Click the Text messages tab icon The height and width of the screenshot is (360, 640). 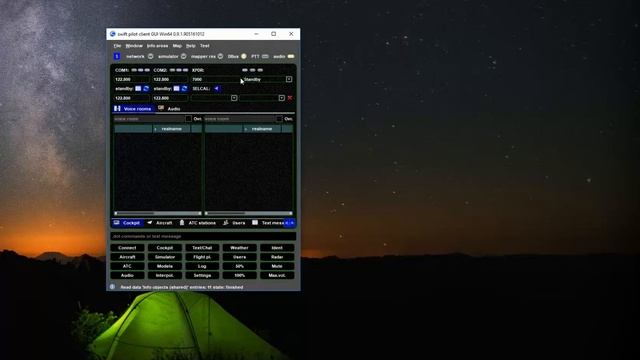pos(255,223)
